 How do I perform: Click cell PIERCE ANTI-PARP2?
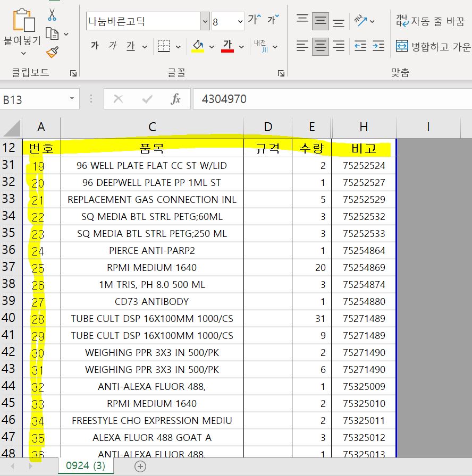tap(152, 250)
